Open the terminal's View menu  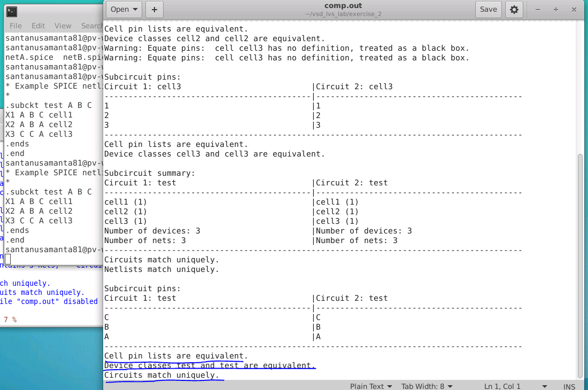(x=63, y=26)
